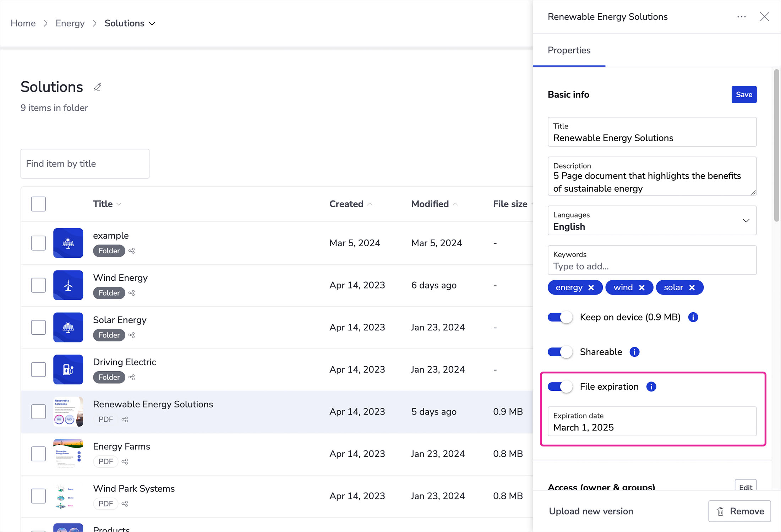Go to the Energy breadcrumb
The width and height of the screenshot is (781, 532).
tap(70, 23)
